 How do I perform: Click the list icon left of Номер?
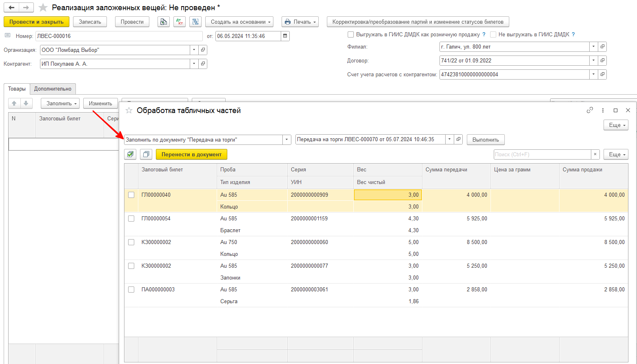(x=7, y=36)
